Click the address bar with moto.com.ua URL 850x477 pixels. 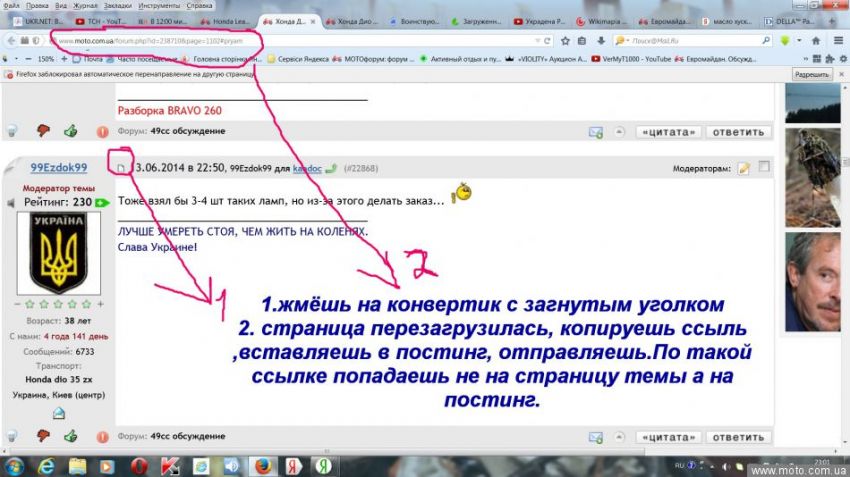coord(290,40)
